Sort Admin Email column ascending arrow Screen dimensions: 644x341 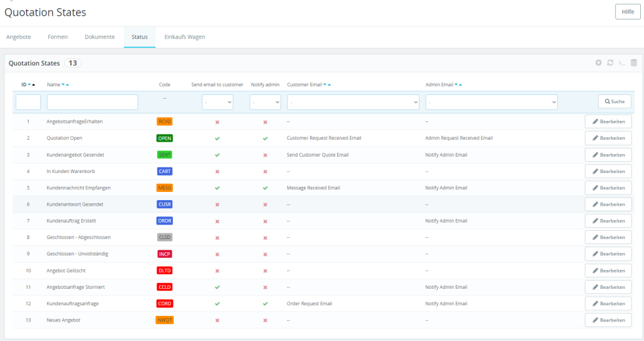460,85
